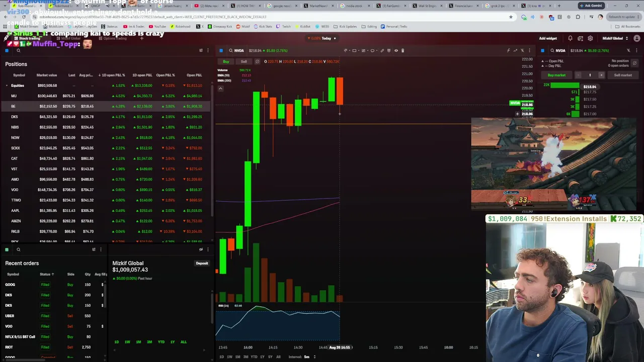Open the account profile avatar
Screen dimensions: 644x362
coord(637,38)
